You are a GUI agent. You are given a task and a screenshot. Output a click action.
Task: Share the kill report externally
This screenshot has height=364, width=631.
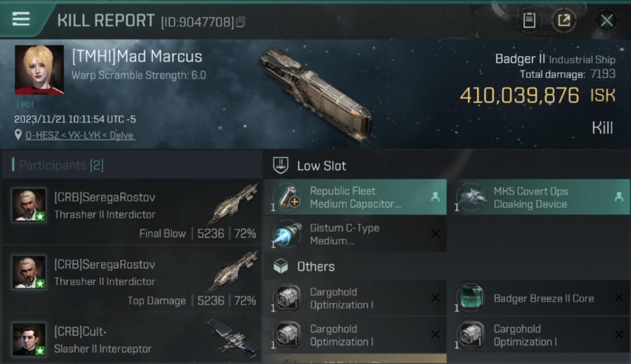click(564, 20)
